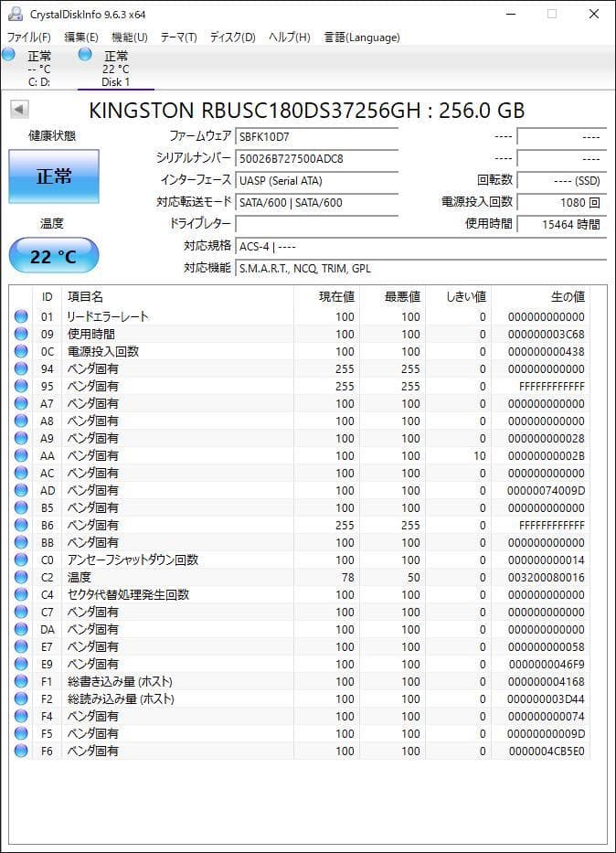Click the ファームウェア field showing SBFK10D7
The image size is (616, 853).
pos(316,136)
